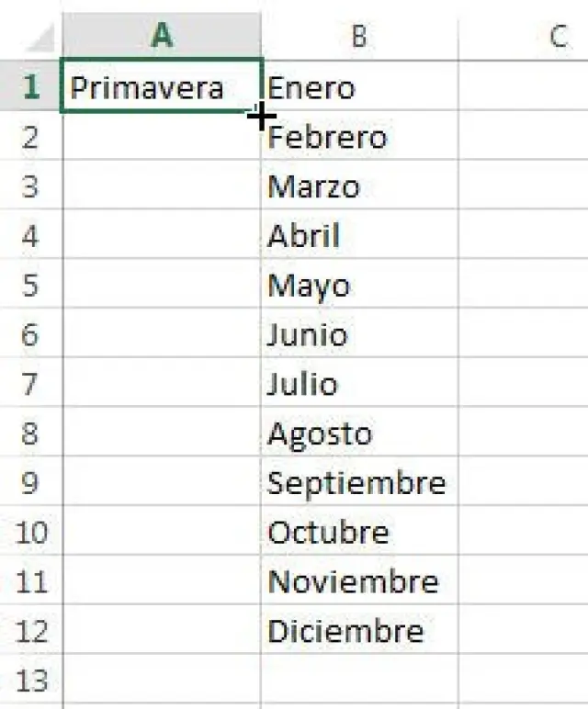Select the Agosto cell
The image size is (588, 709).
tap(358, 433)
